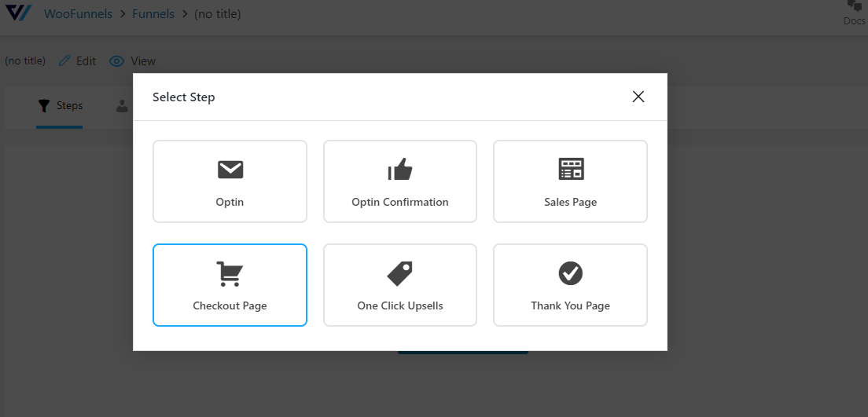Open Docs via the chat bubbles icon
This screenshot has height=417, width=868.
855,5
